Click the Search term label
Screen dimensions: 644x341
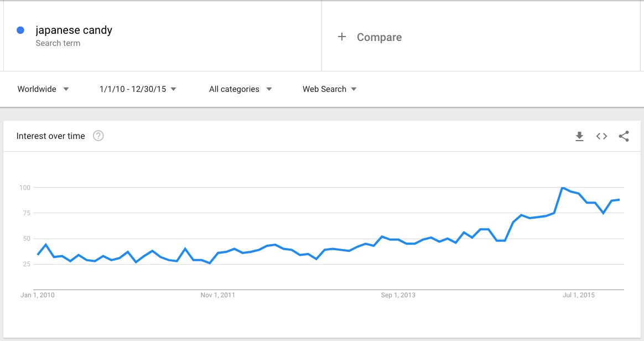point(58,43)
